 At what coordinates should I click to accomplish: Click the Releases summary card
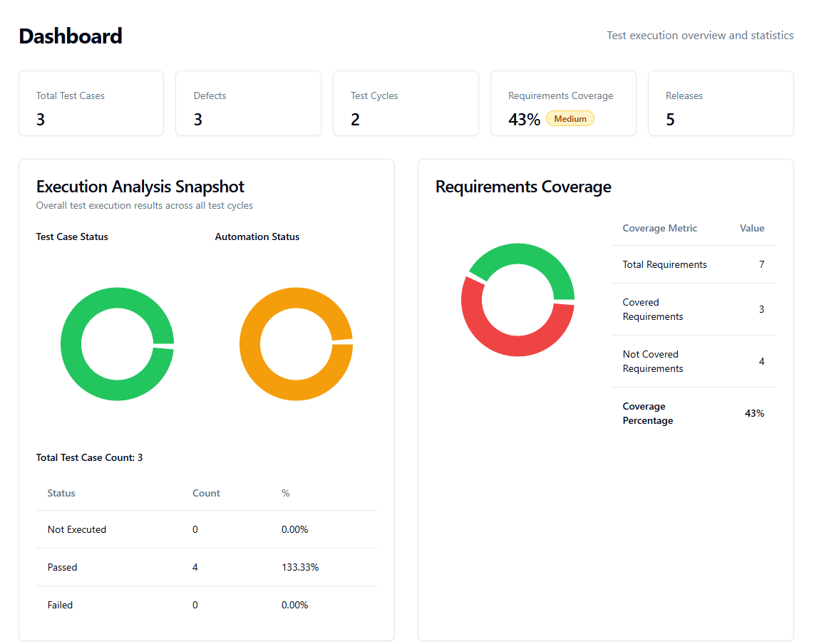click(x=720, y=103)
